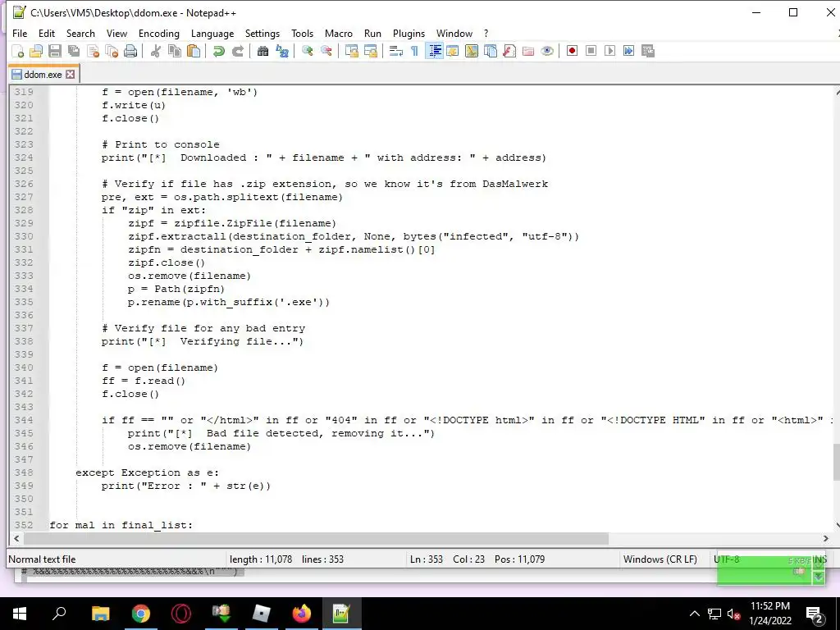Toggle Show All Characters pilcrow icon
This screenshot has height=630, width=840.
point(414,51)
